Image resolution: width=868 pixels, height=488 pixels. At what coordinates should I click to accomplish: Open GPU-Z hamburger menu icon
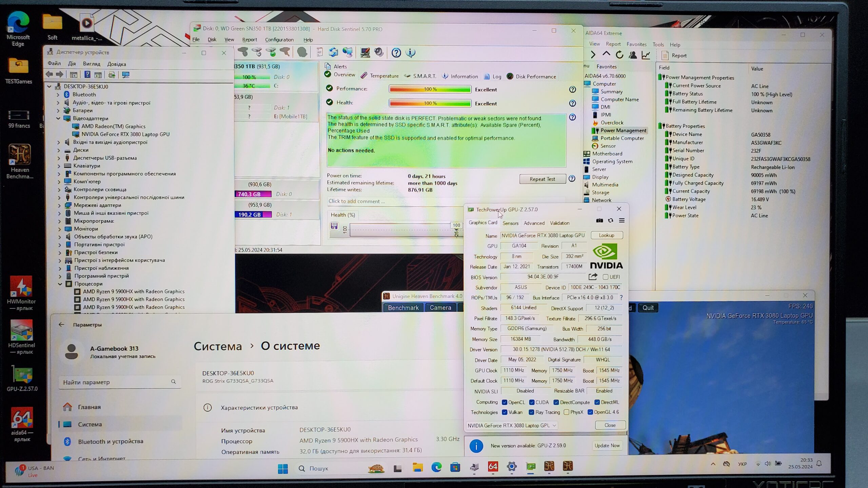pos(622,221)
